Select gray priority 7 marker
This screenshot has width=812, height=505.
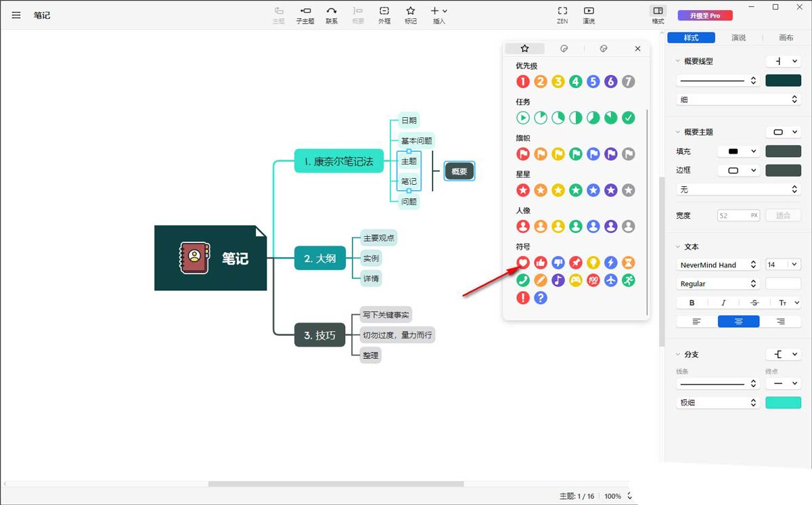click(629, 81)
